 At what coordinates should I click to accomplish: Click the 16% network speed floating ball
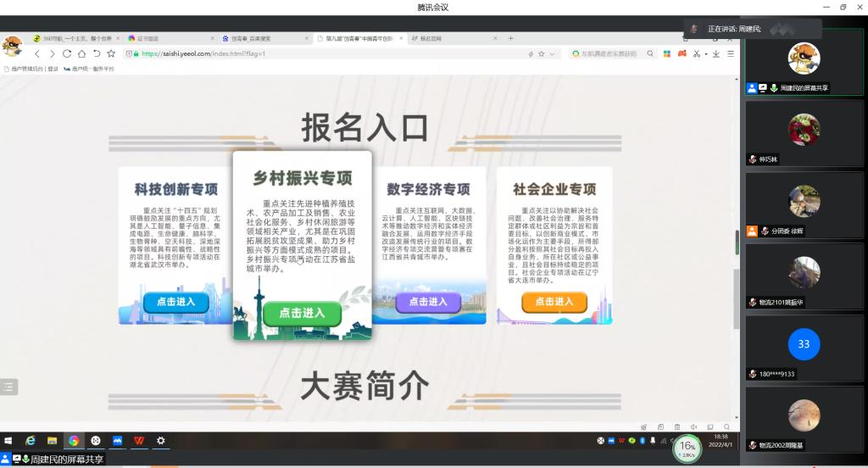pyautogui.click(x=687, y=448)
